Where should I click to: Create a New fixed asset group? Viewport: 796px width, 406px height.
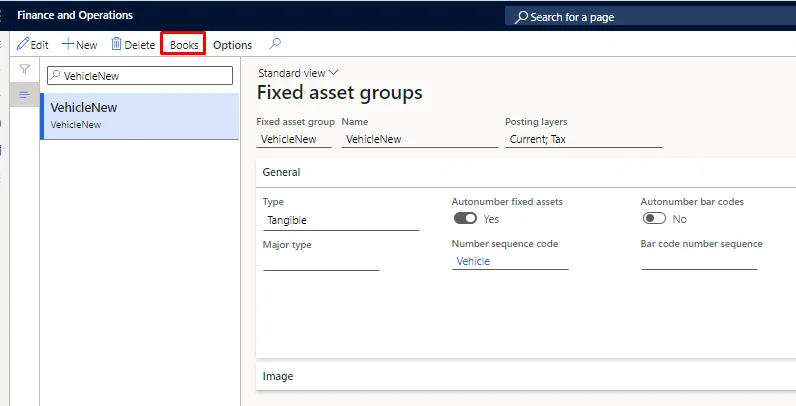pyautogui.click(x=80, y=45)
